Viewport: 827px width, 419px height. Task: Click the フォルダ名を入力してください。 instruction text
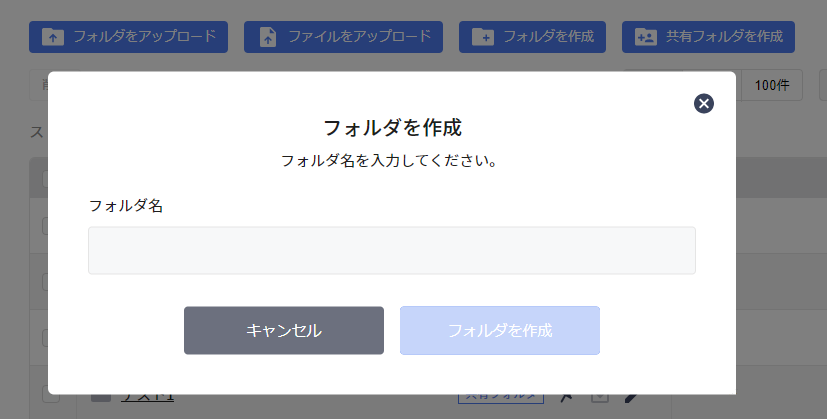click(389, 160)
